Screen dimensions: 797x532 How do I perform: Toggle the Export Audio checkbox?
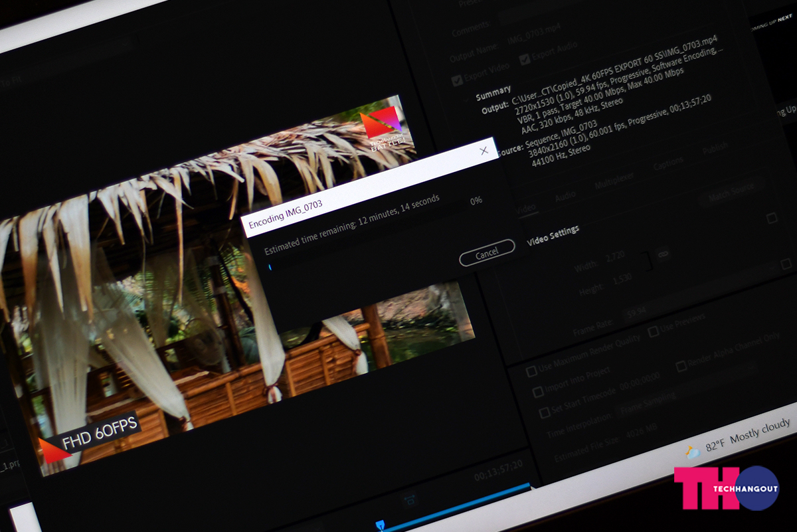click(x=525, y=59)
